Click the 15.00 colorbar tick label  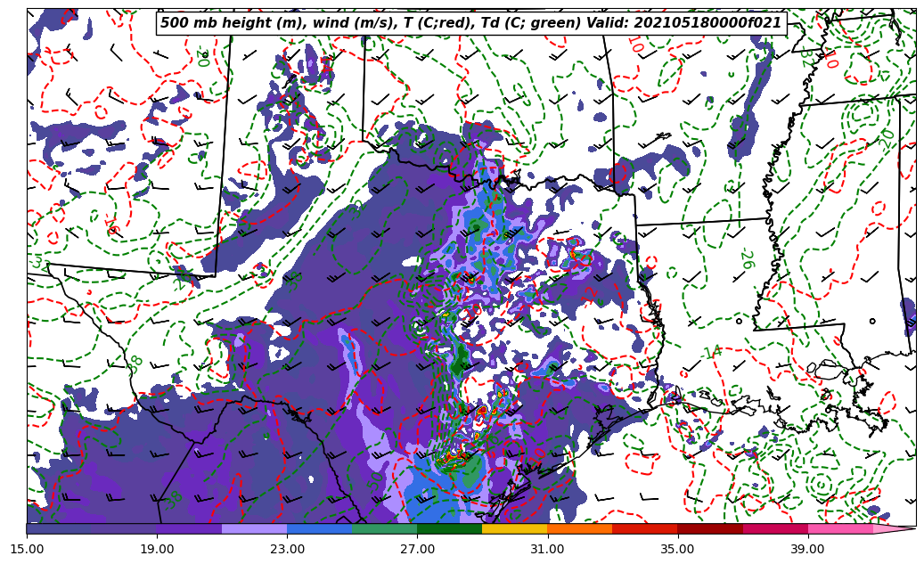click(27, 549)
